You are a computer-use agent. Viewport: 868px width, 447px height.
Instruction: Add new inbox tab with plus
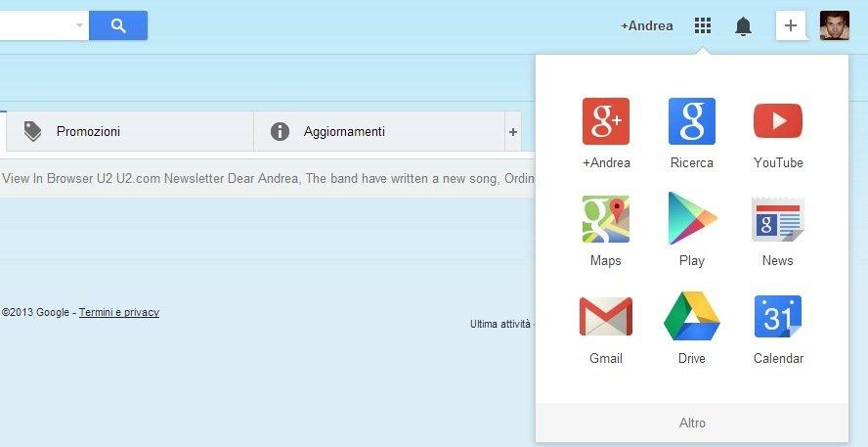point(513,131)
